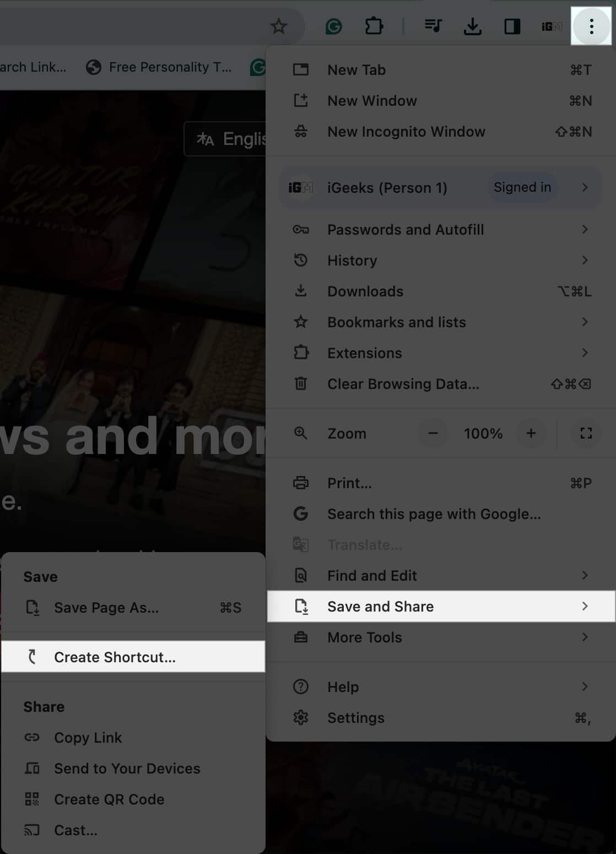Open the media controls playlist icon
The image size is (616, 854).
(433, 26)
